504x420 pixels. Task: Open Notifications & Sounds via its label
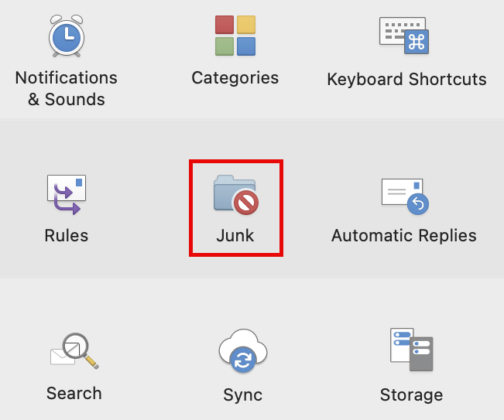[66, 88]
